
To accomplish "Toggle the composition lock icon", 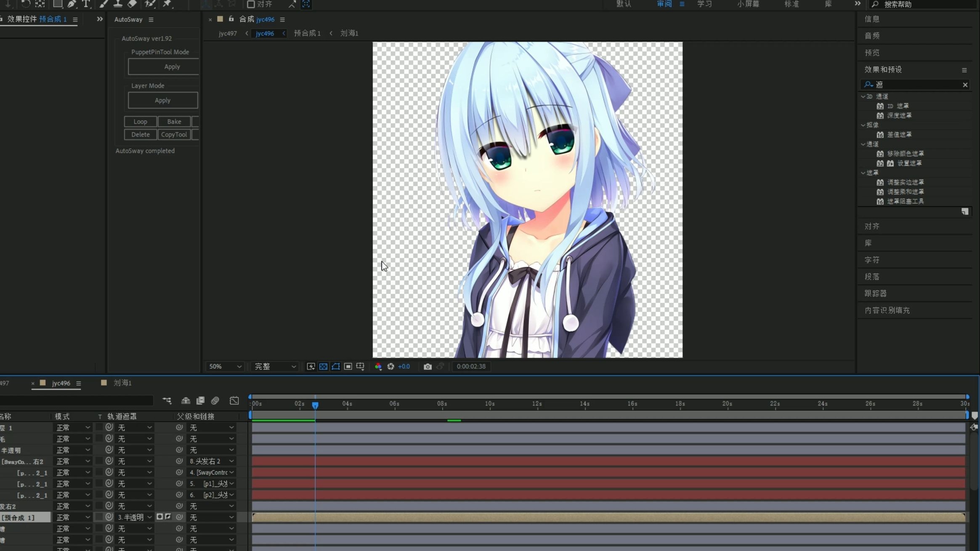I will (231, 19).
